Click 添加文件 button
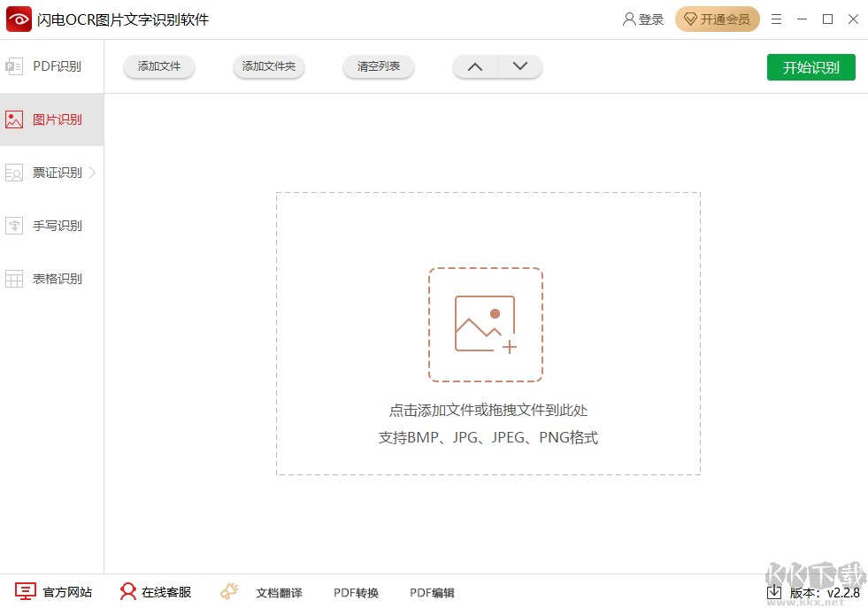The image size is (868, 608). pos(159,66)
